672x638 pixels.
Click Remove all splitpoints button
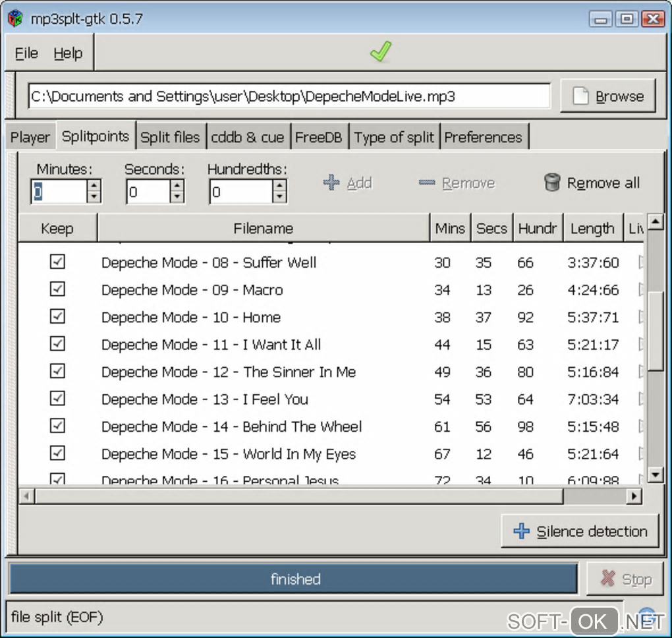click(592, 183)
